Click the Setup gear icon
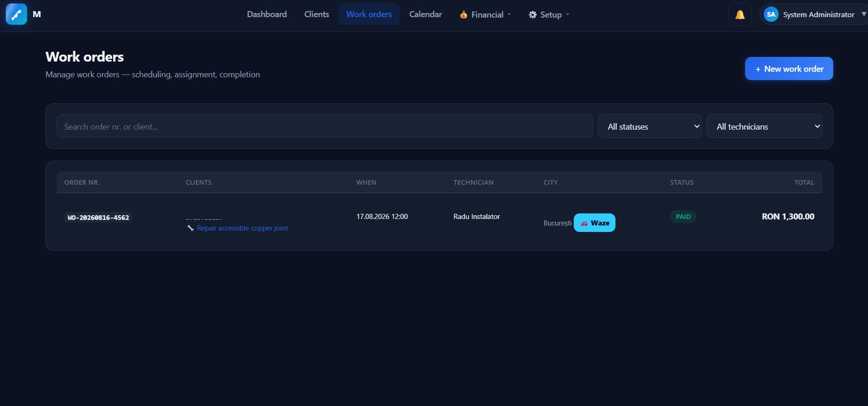This screenshot has width=868, height=406. (532, 15)
